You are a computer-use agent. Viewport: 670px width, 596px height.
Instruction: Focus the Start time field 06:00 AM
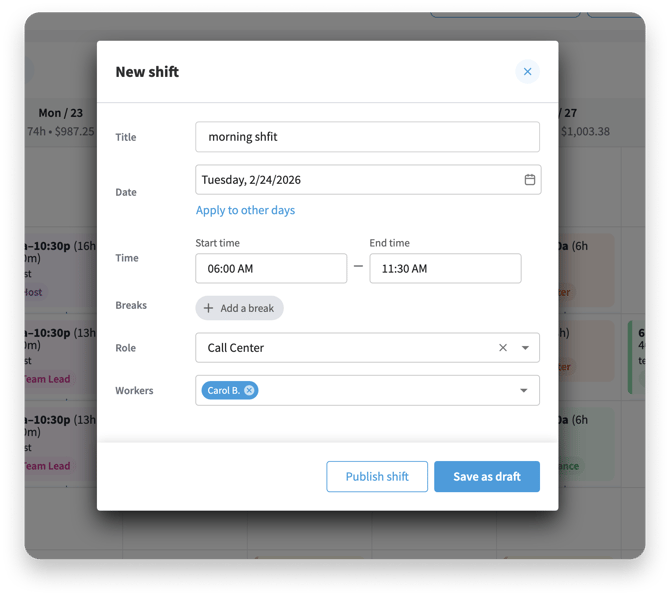point(271,268)
